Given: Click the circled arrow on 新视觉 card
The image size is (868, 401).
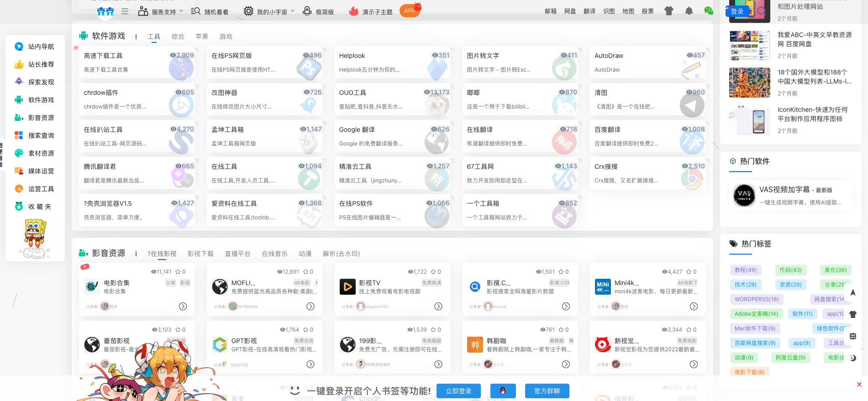Looking at the screenshot, I should [694, 365].
